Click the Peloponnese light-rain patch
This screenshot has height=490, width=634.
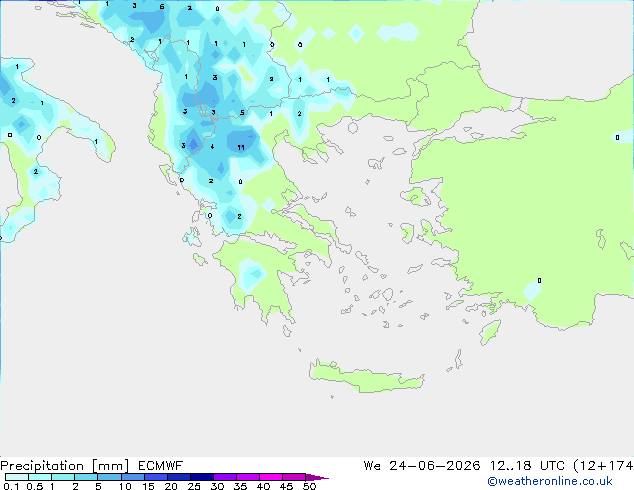pos(251,275)
